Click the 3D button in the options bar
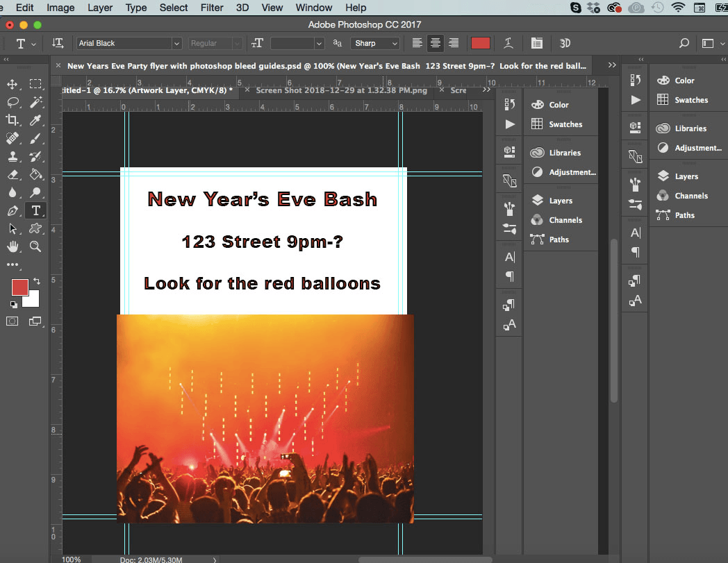Image resolution: width=728 pixels, height=563 pixels. [x=565, y=43]
